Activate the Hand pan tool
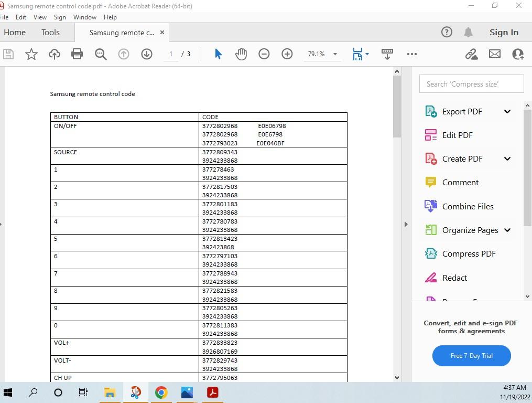Viewport: 532px width, 403px height. point(241,54)
